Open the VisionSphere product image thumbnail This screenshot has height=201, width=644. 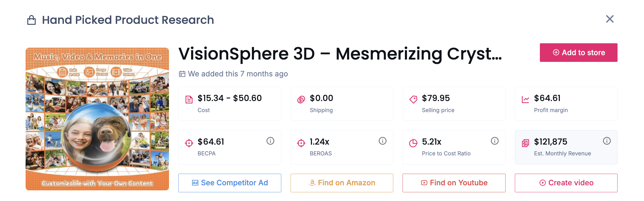[97, 119]
